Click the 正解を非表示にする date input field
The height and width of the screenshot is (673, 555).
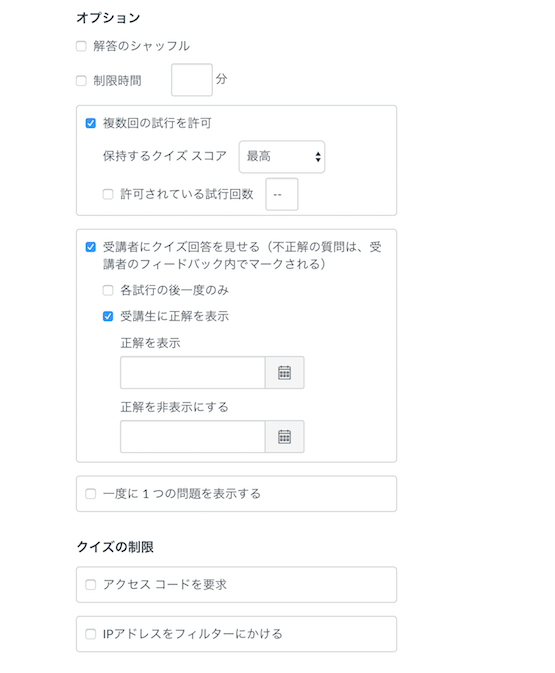(x=193, y=437)
